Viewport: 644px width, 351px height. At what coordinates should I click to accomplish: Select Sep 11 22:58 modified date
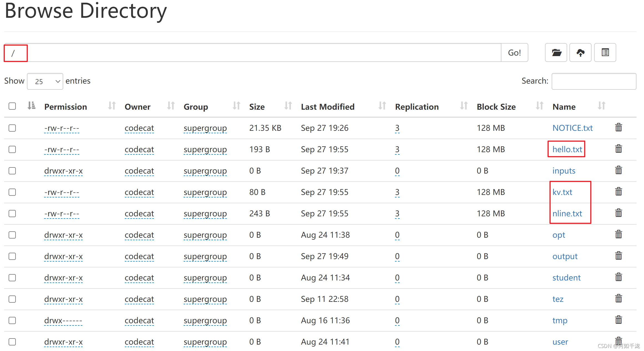[324, 299]
